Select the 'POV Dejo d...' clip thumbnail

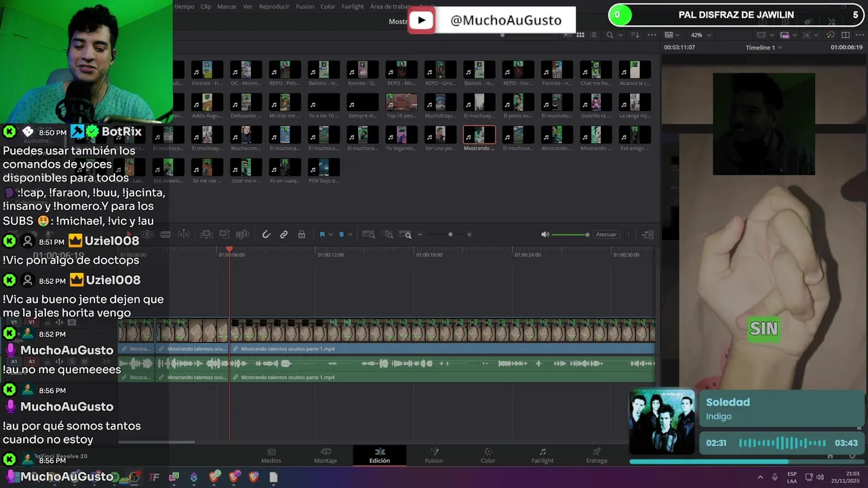323,167
